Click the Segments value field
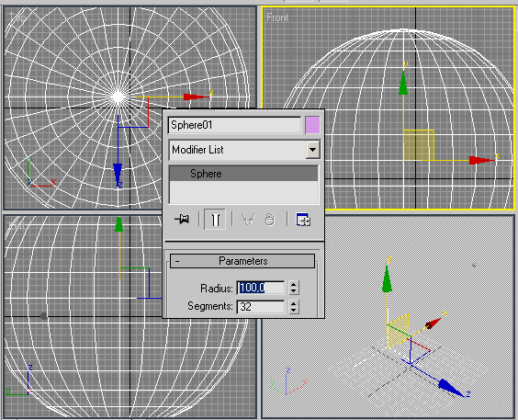Screen dimensions: 518x420 [x=261, y=307]
